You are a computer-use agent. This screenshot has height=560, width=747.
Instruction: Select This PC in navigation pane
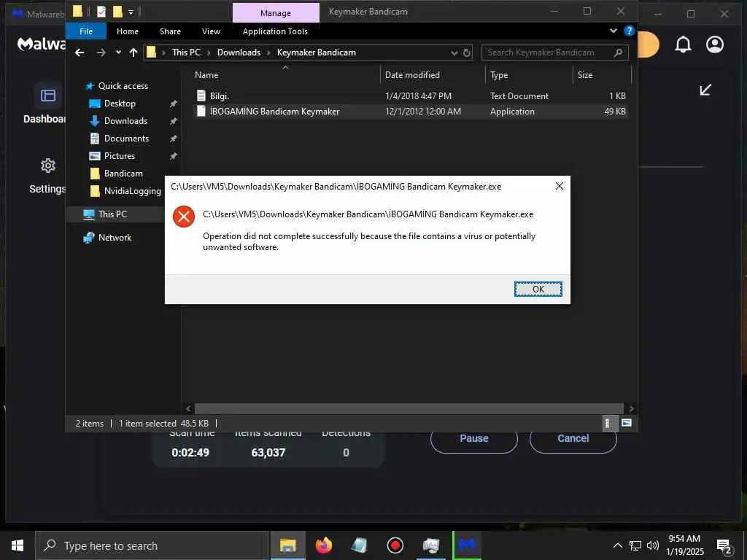click(112, 214)
